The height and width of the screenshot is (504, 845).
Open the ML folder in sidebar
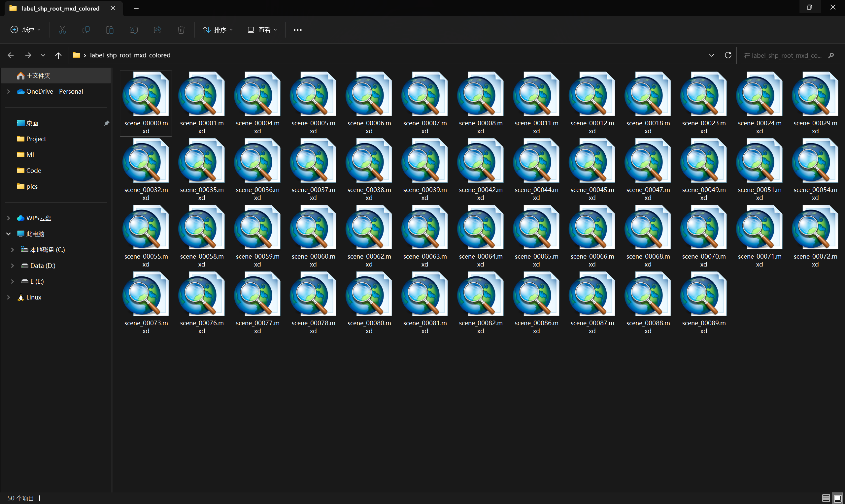coord(56,154)
